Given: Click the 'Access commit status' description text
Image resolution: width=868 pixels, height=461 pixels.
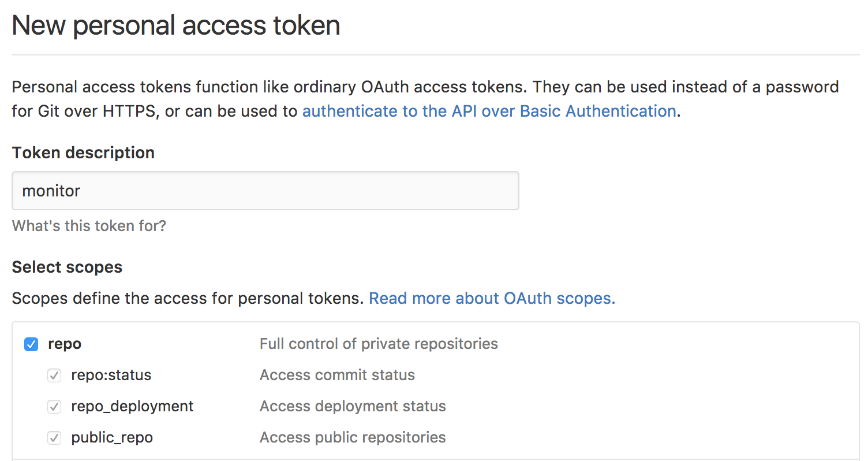Looking at the screenshot, I should click(337, 375).
